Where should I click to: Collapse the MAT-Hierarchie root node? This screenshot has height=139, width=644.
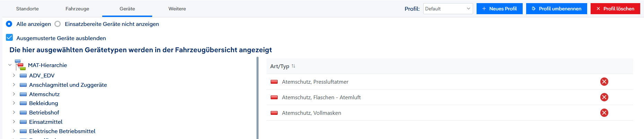tap(10, 65)
